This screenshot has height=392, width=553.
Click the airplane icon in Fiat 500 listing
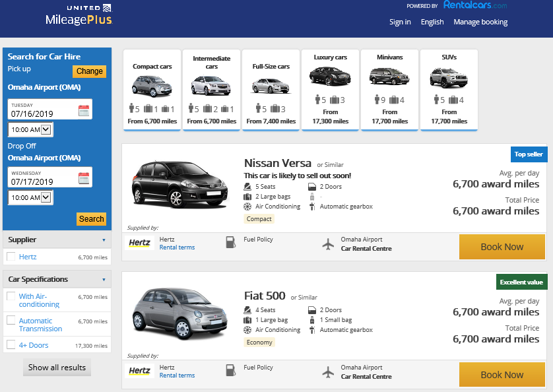(328, 372)
